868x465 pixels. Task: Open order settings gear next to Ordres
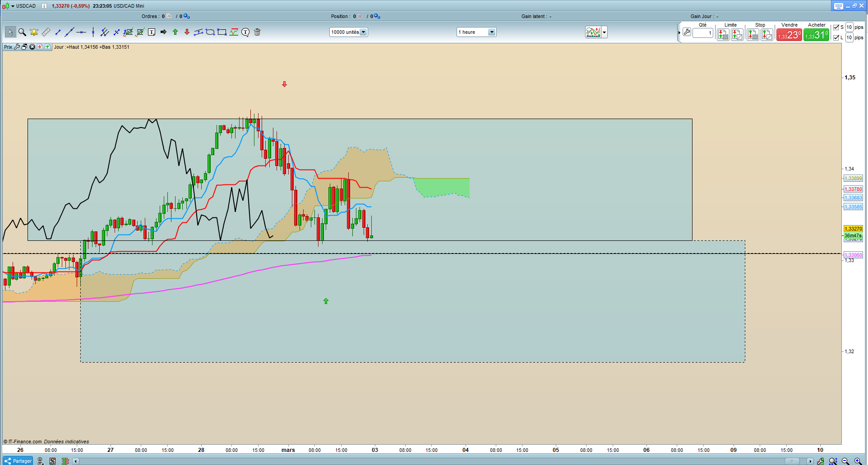pyautogui.click(x=187, y=16)
